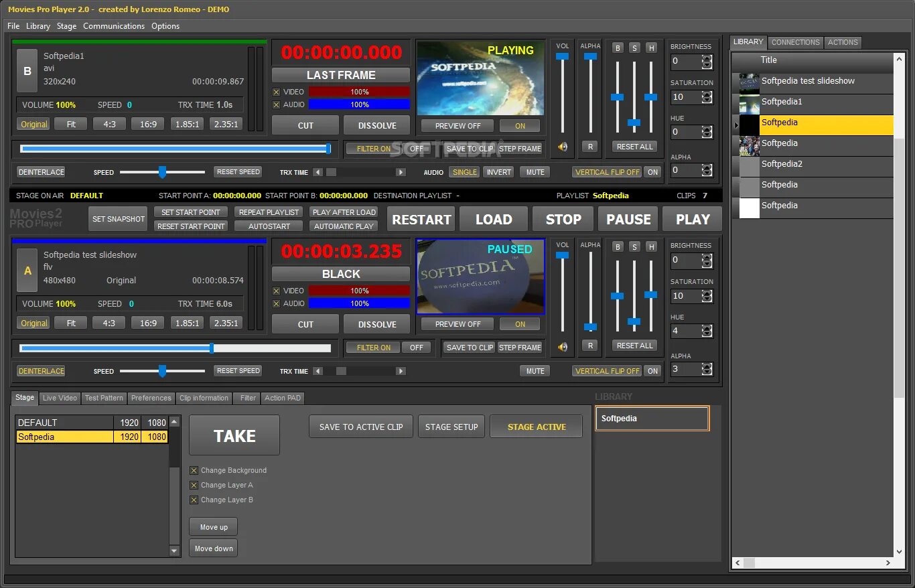Click the layer A channel button
Viewport: 915px width, 588px height.
[x=27, y=271]
